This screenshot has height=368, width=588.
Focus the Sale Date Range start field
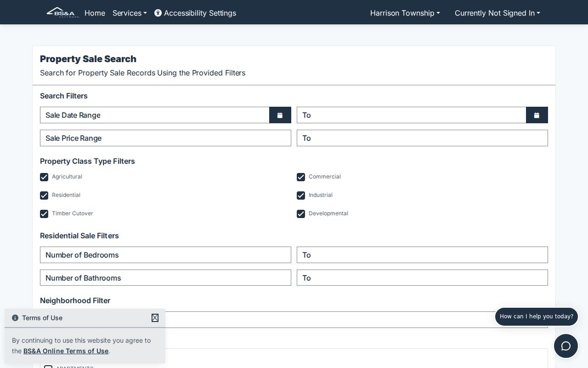point(155,115)
